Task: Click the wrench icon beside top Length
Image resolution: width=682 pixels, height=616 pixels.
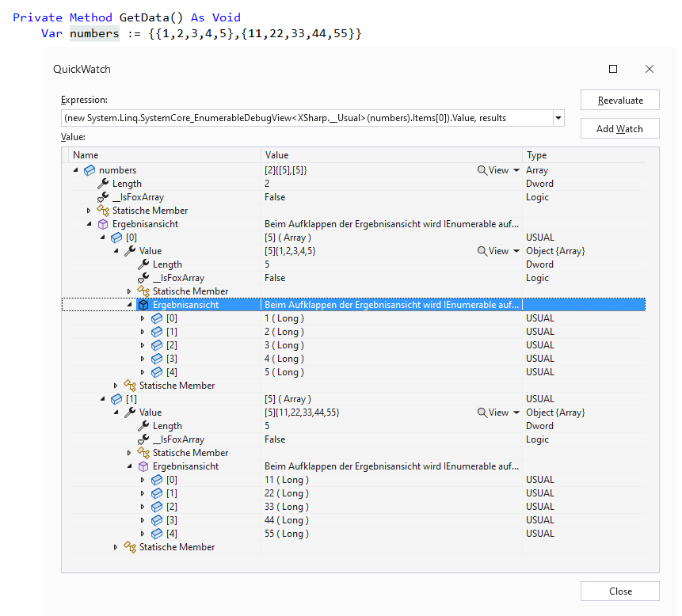Action: point(103,184)
